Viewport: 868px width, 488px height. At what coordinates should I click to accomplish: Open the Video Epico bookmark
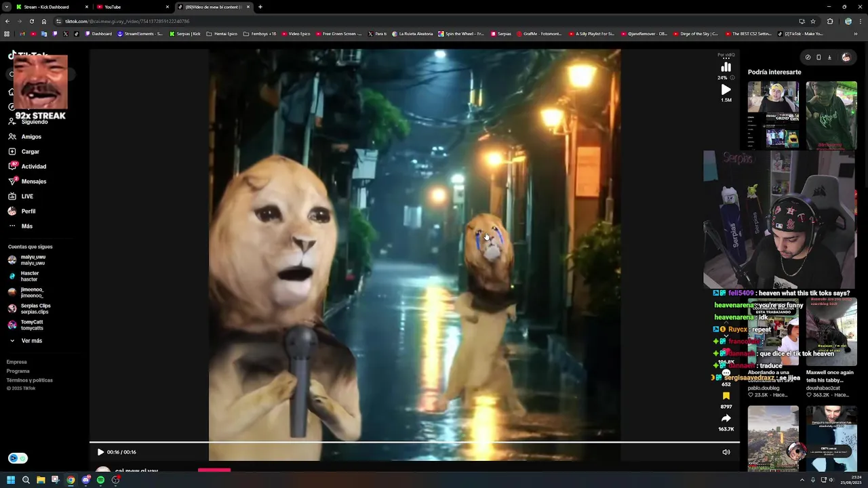pos(296,34)
